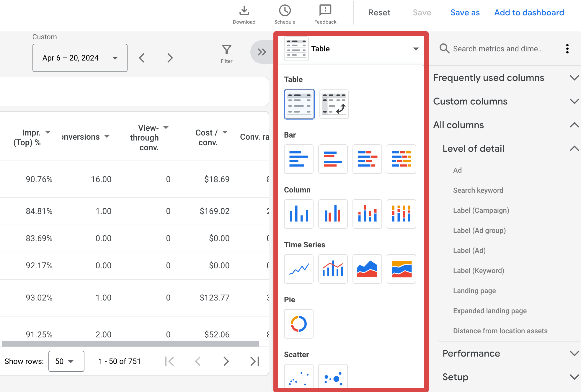Viewport: 581px width, 392px height.
Task: Select the pivot table chart type
Action: coord(334,104)
